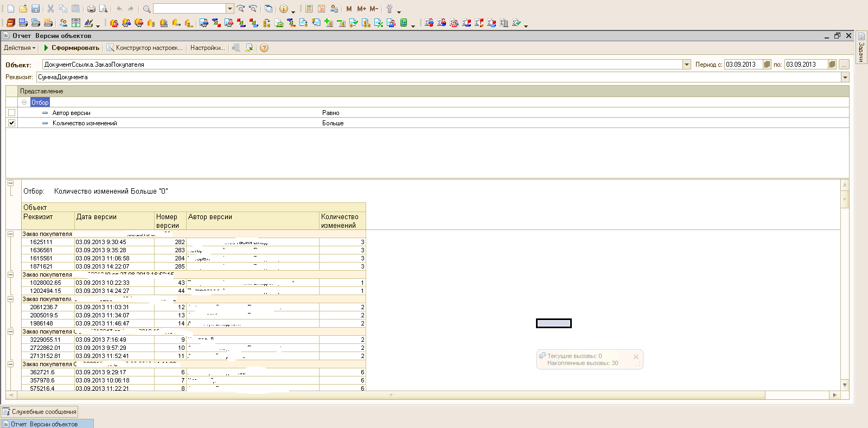This screenshot has height=428, width=868.
Task: Open the 'Действия' menu
Action: 20,48
